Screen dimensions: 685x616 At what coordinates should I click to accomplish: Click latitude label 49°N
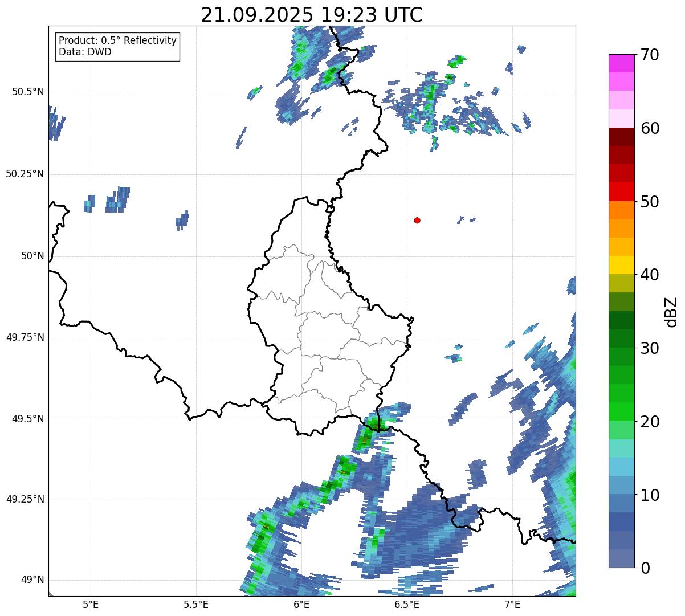click(32, 580)
